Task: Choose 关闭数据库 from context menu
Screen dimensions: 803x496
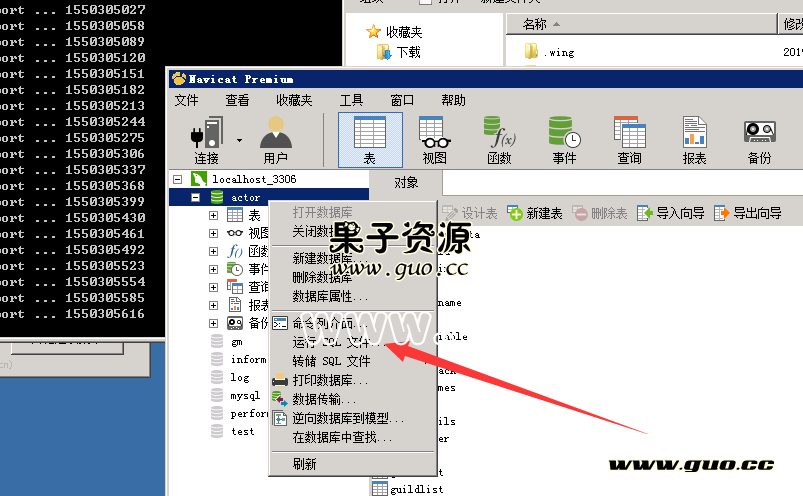Action: pos(352,231)
